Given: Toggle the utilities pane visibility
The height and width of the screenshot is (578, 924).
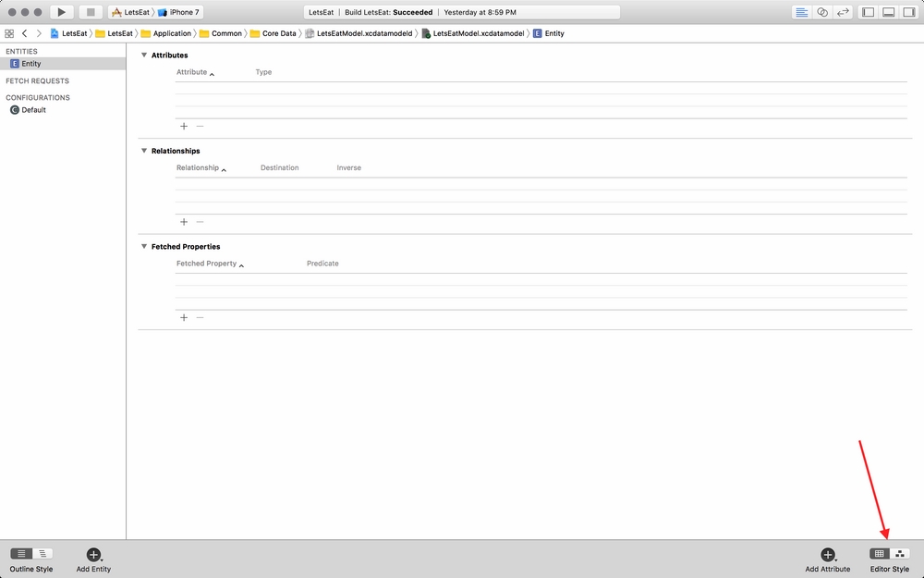Looking at the screenshot, I should click(x=908, y=12).
